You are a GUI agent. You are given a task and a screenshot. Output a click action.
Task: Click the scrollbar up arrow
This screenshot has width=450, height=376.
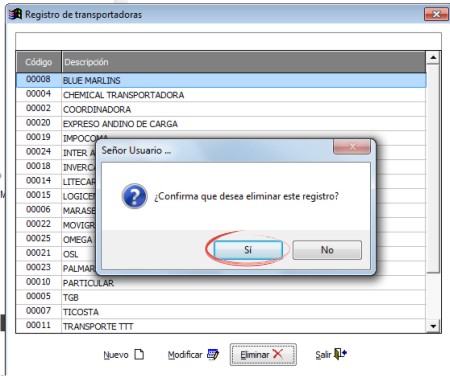coord(433,58)
